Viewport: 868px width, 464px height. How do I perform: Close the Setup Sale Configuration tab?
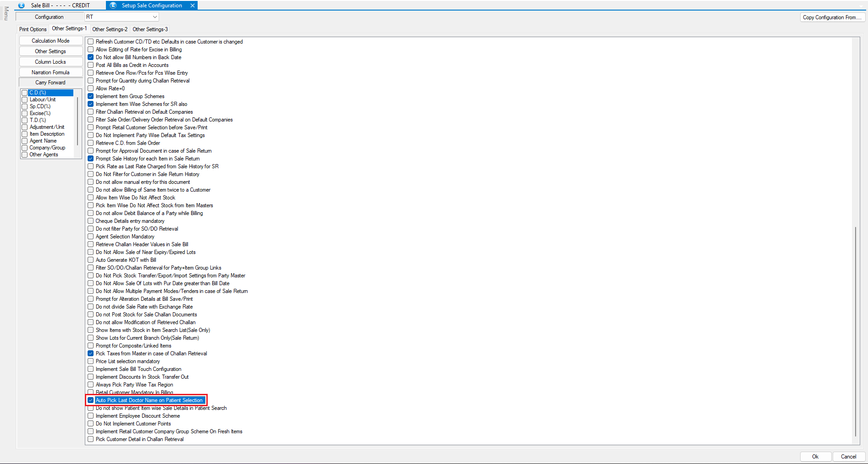[193, 6]
